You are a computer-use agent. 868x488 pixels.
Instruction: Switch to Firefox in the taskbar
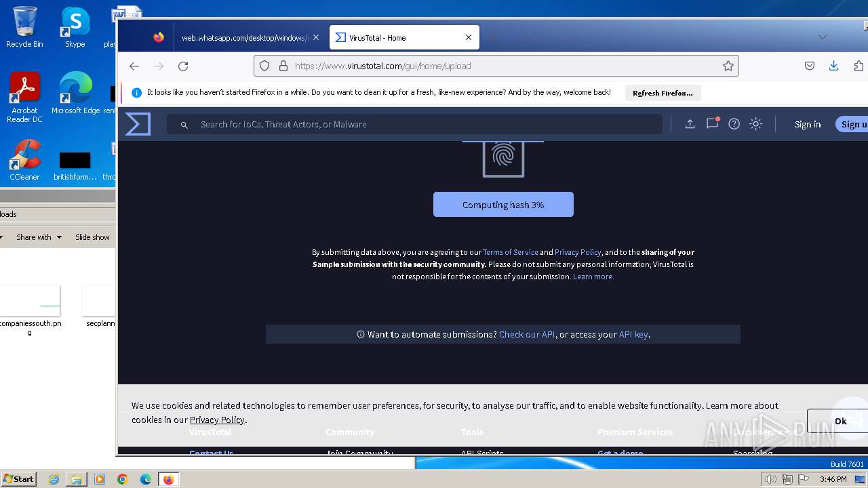tap(168, 479)
